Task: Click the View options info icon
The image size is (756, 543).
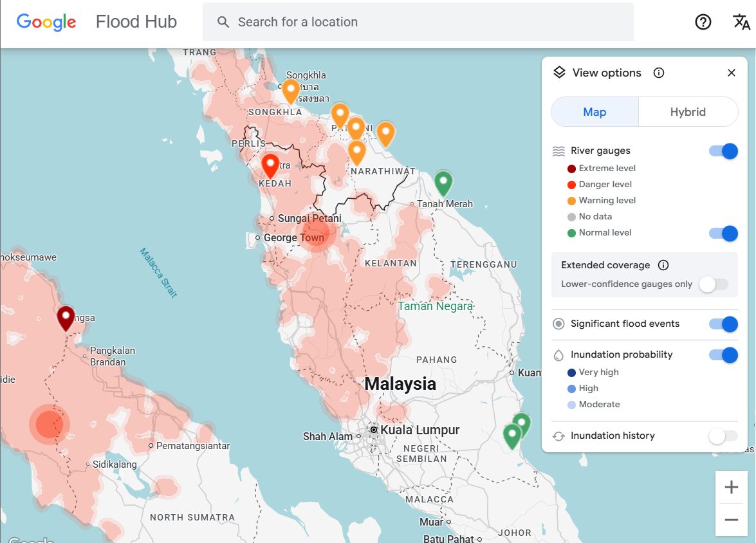Action: click(x=658, y=73)
